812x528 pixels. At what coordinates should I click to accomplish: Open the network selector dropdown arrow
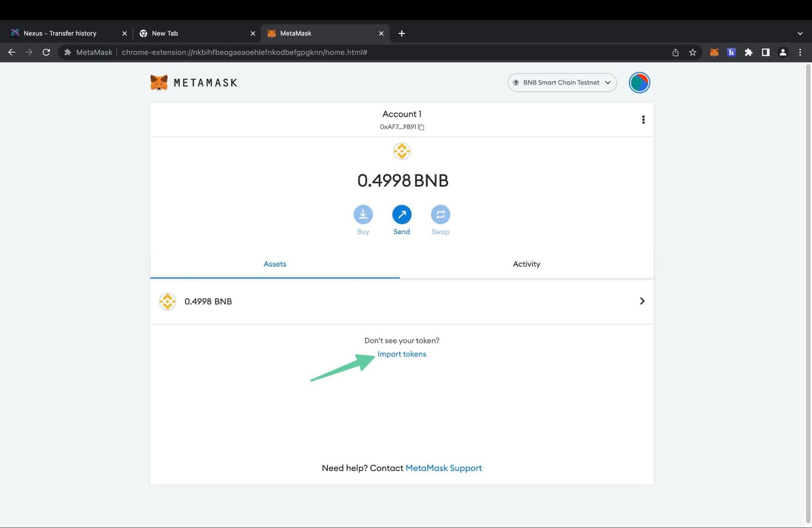[609, 82]
